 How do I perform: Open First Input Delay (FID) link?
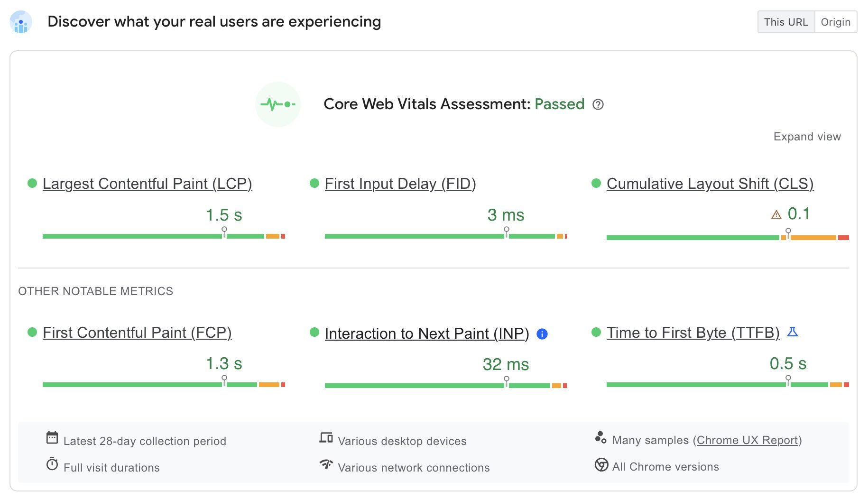(400, 184)
